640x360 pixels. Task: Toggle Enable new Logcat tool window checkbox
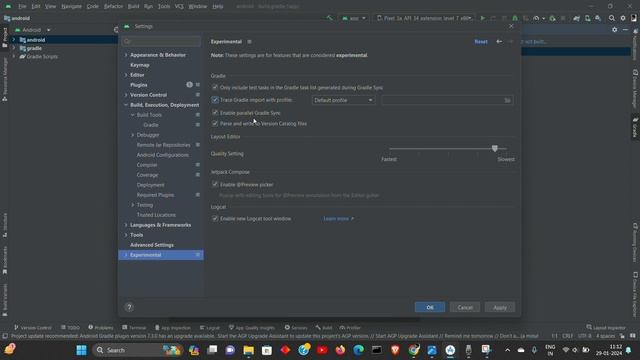[215, 219]
